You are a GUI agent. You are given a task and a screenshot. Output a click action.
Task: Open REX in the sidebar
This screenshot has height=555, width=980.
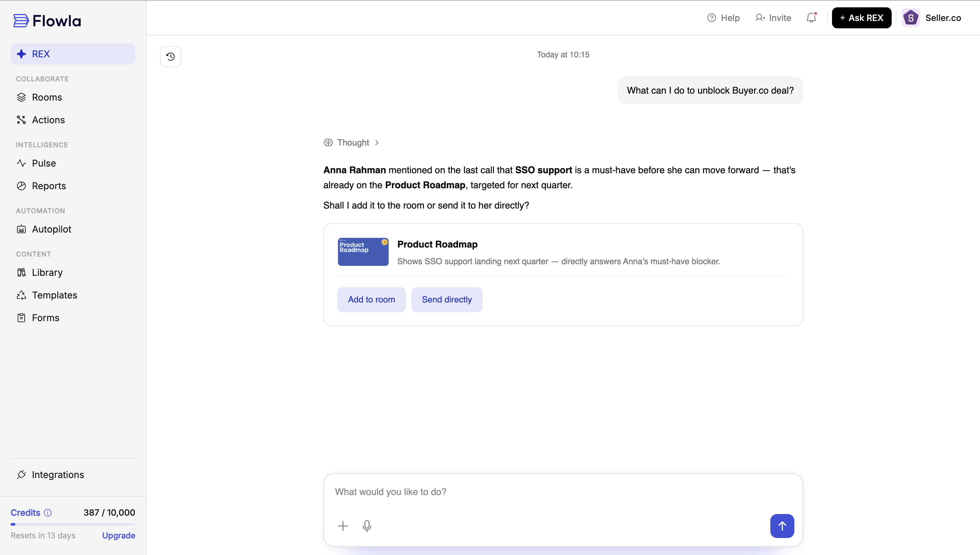pyautogui.click(x=73, y=54)
